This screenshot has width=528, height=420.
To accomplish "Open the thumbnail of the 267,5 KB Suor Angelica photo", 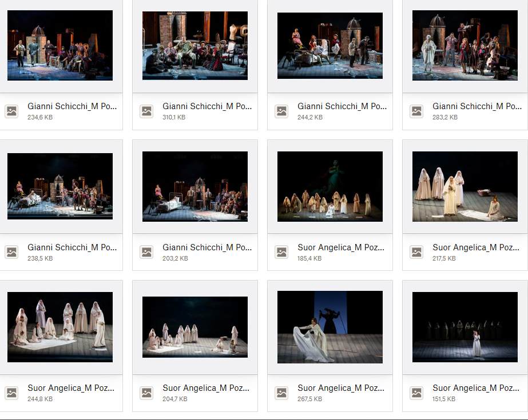I will point(330,327).
